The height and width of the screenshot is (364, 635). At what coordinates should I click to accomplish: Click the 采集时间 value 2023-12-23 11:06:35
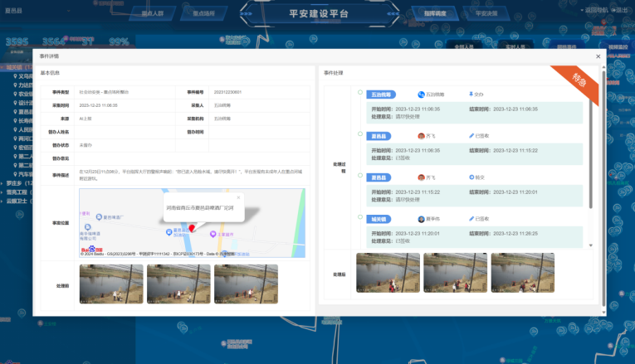[x=98, y=105]
